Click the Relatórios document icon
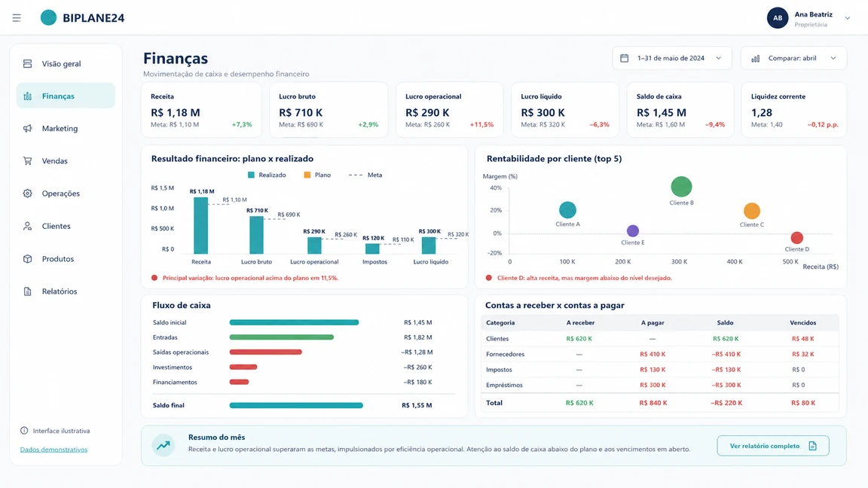868x488 pixels. 27,291
